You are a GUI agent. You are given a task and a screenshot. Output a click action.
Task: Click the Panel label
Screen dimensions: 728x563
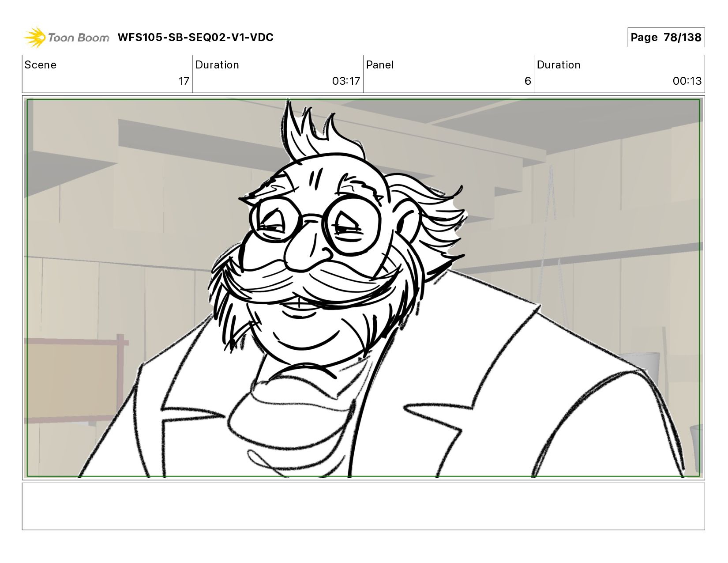coord(380,65)
